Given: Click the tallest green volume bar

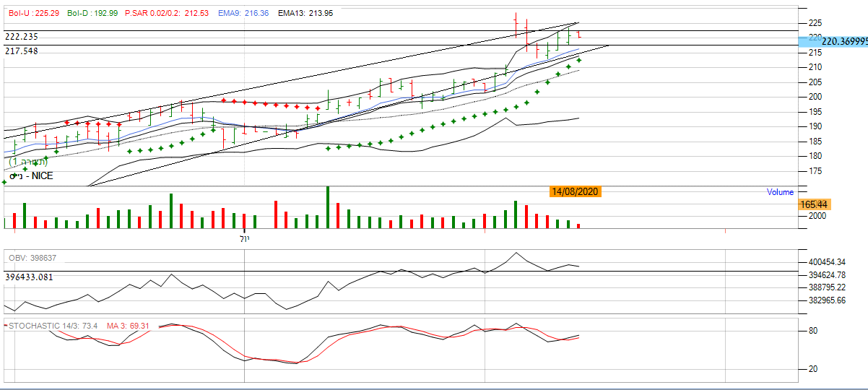Looking at the screenshot, I should [327, 207].
